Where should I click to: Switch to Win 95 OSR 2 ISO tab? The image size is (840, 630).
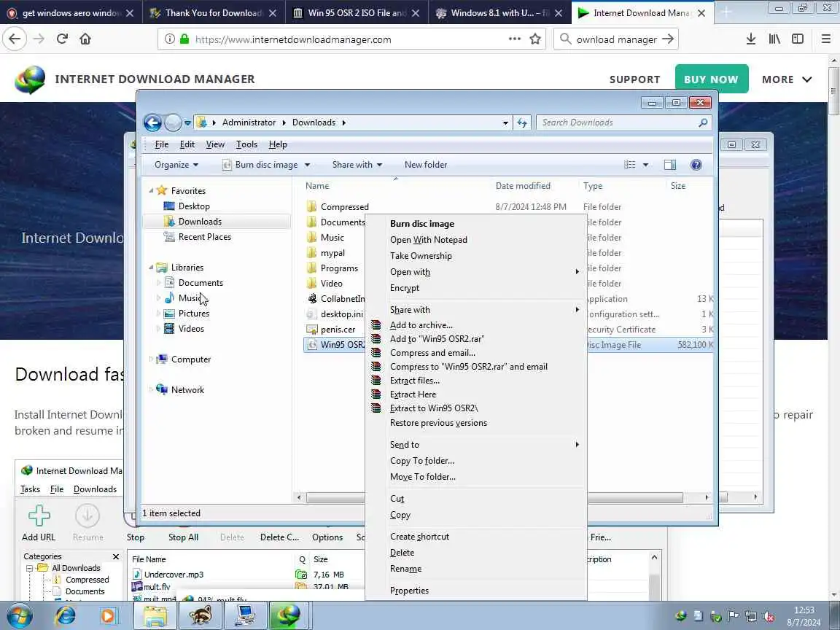coord(357,13)
